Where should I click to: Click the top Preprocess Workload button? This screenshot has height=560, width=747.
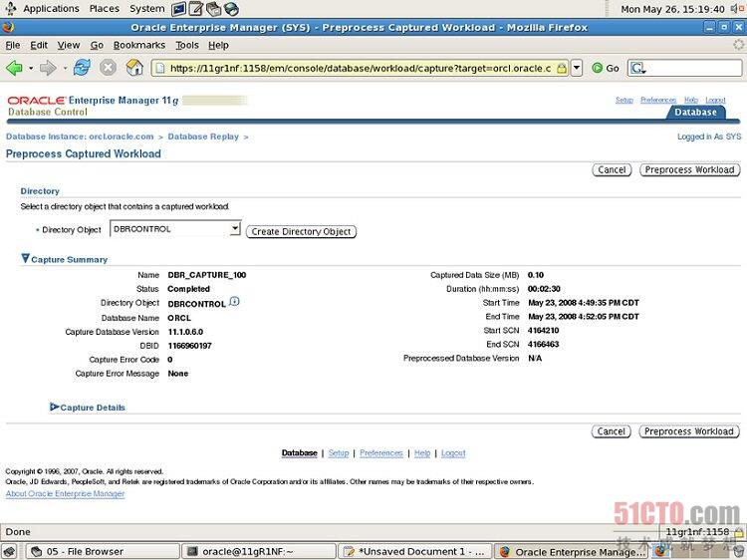point(689,170)
